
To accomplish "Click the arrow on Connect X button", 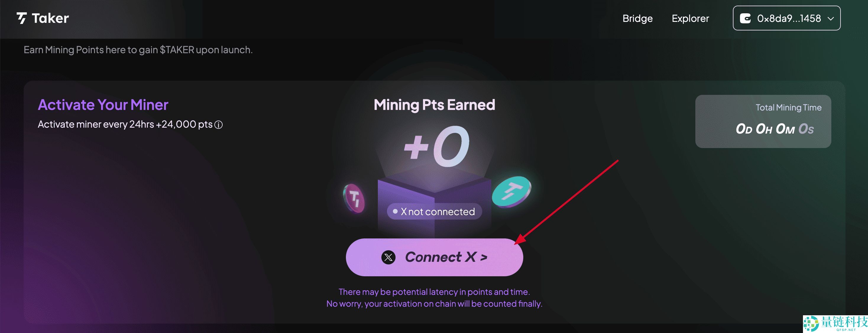I will click(484, 258).
